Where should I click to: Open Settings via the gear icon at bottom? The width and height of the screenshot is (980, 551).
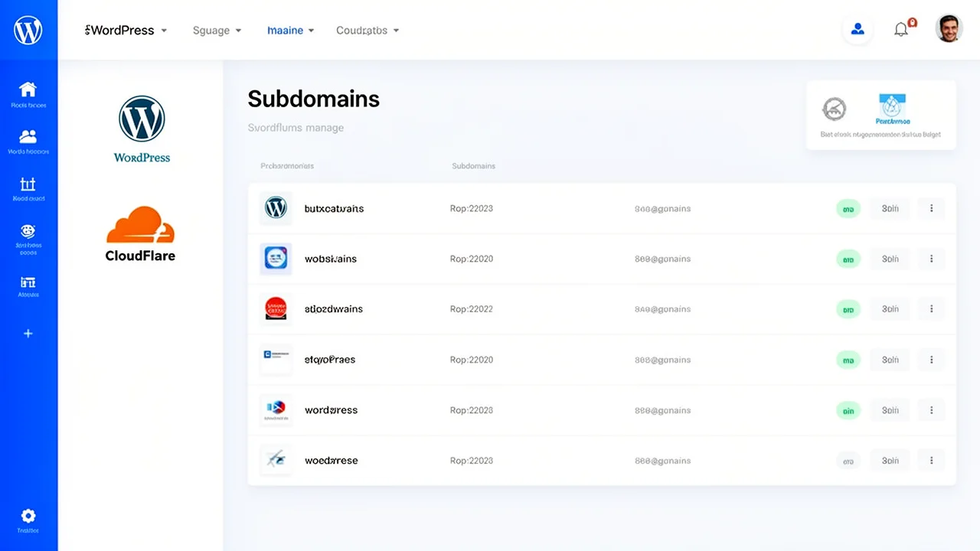point(28,516)
